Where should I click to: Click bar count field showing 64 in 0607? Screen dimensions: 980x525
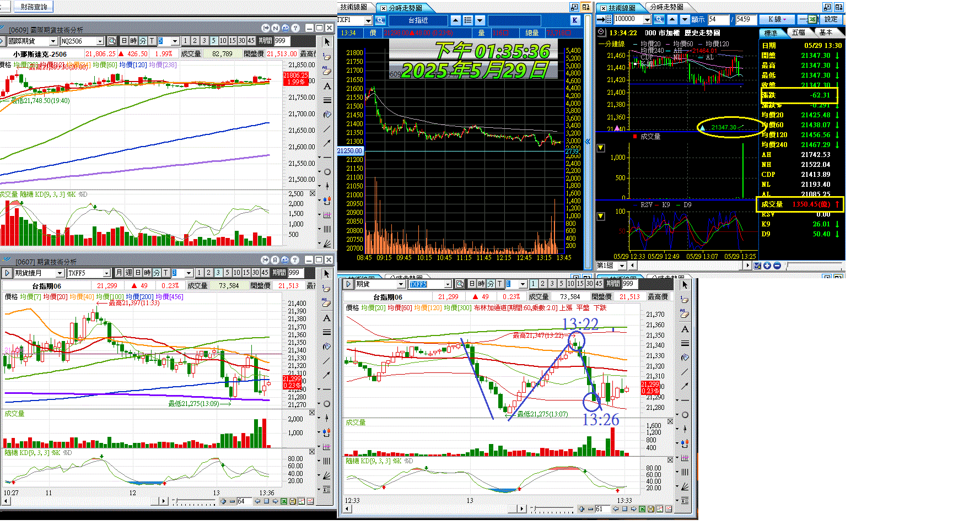click(244, 501)
